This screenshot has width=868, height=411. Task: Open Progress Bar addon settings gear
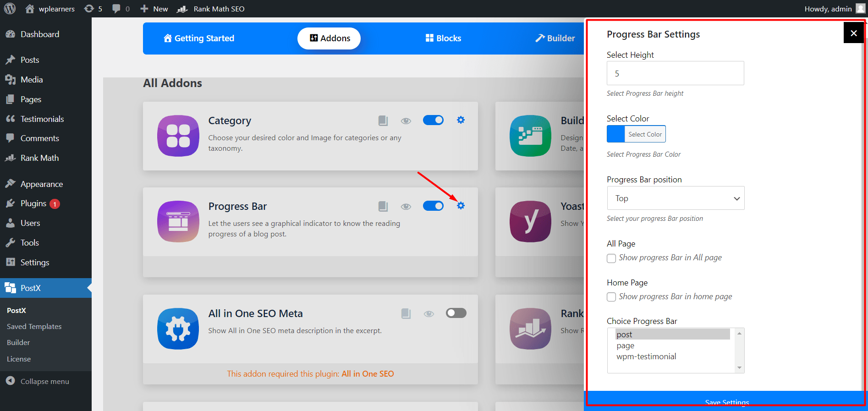coord(461,206)
